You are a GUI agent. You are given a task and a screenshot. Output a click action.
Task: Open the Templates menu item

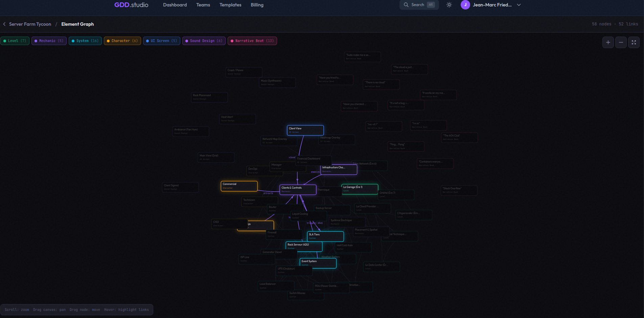pyautogui.click(x=230, y=5)
